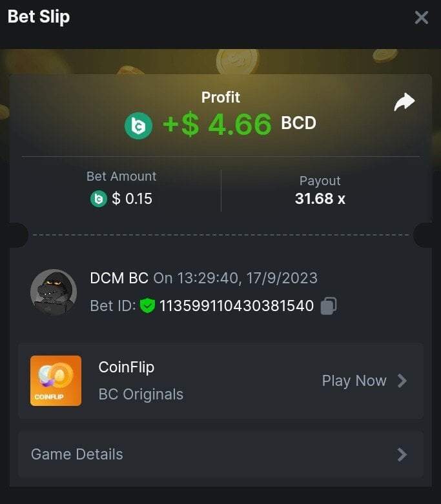Click the Play Now chevron arrow

[402, 381]
